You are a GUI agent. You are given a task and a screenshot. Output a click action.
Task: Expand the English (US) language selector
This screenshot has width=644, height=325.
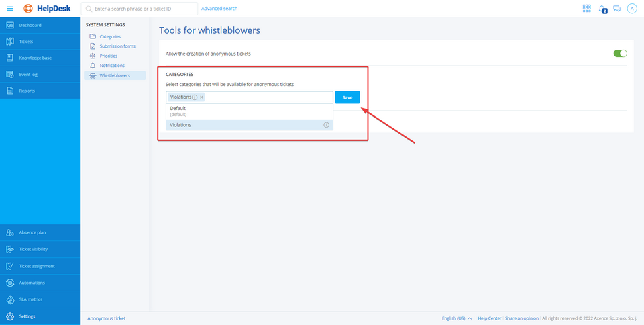click(457, 318)
